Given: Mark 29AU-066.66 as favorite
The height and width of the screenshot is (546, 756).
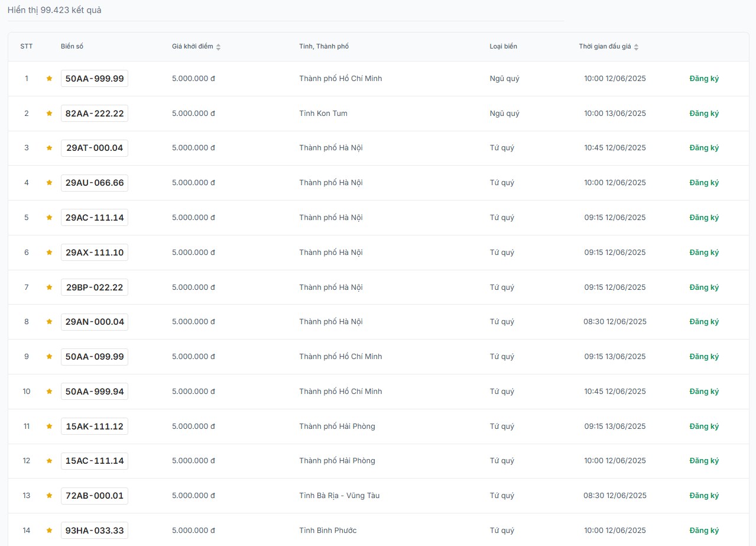Looking at the screenshot, I should [50, 183].
